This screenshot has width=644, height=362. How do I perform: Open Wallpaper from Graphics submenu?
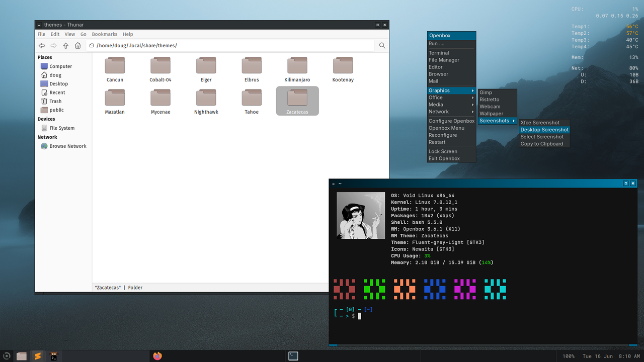tap(498, 114)
